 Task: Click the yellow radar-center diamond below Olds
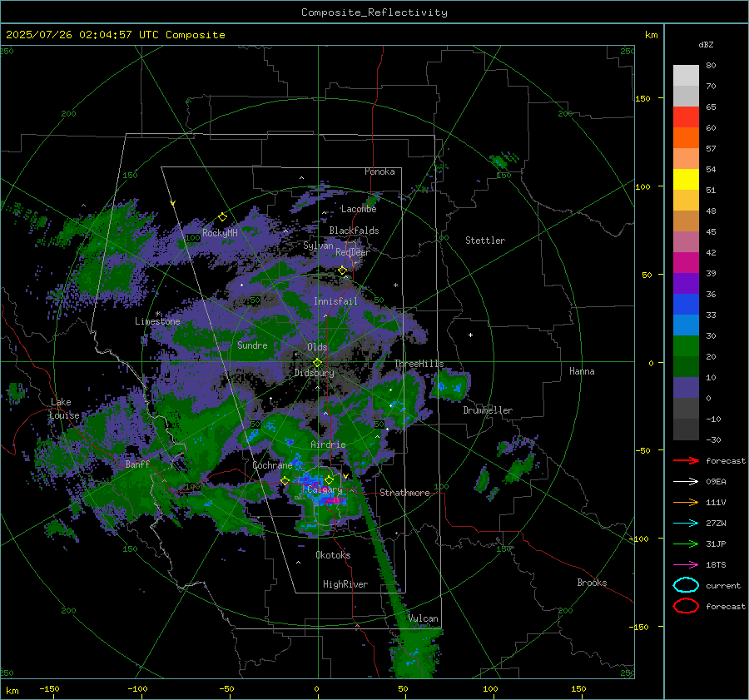[x=317, y=363]
